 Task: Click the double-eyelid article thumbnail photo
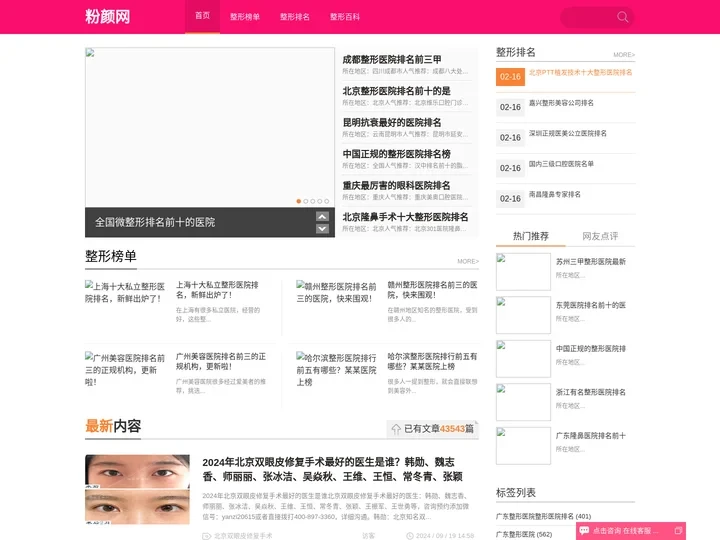point(137,489)
